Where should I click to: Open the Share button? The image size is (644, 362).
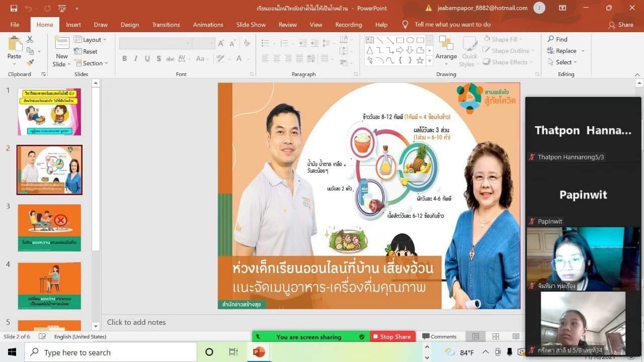coord(621,25)
